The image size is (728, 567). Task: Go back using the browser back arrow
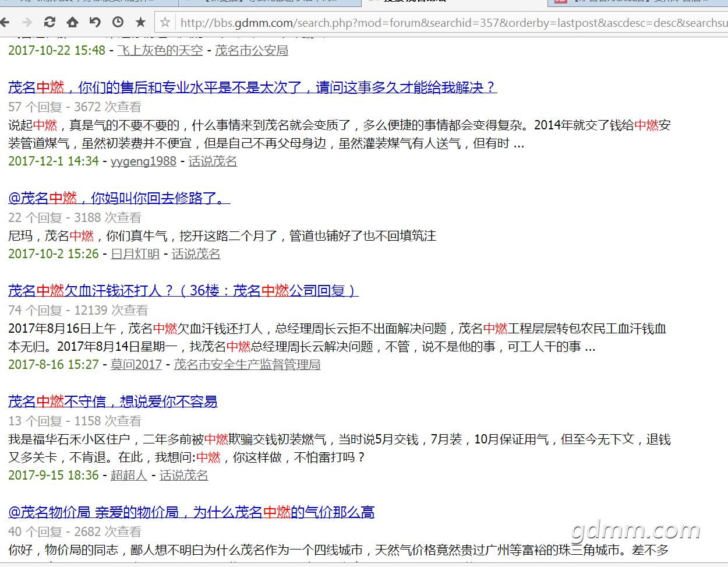click(x=5, y=22)
